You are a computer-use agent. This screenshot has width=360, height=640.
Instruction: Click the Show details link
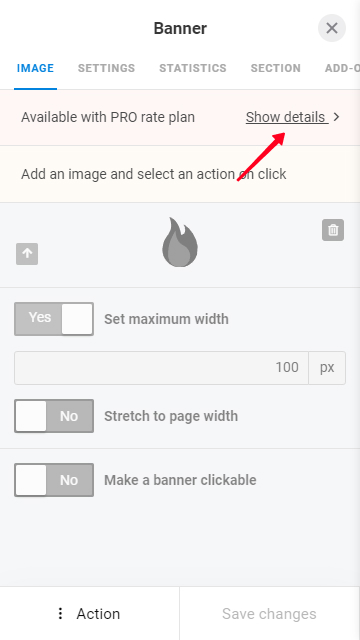(287, 117)
